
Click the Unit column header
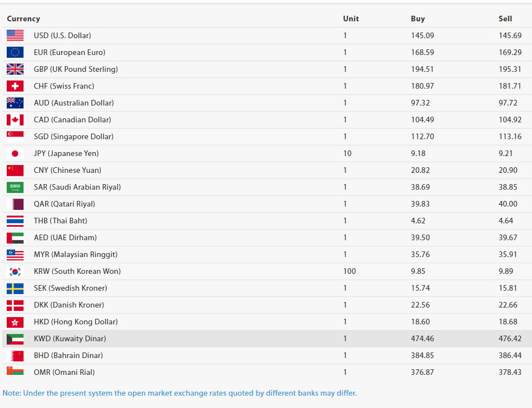351,19
